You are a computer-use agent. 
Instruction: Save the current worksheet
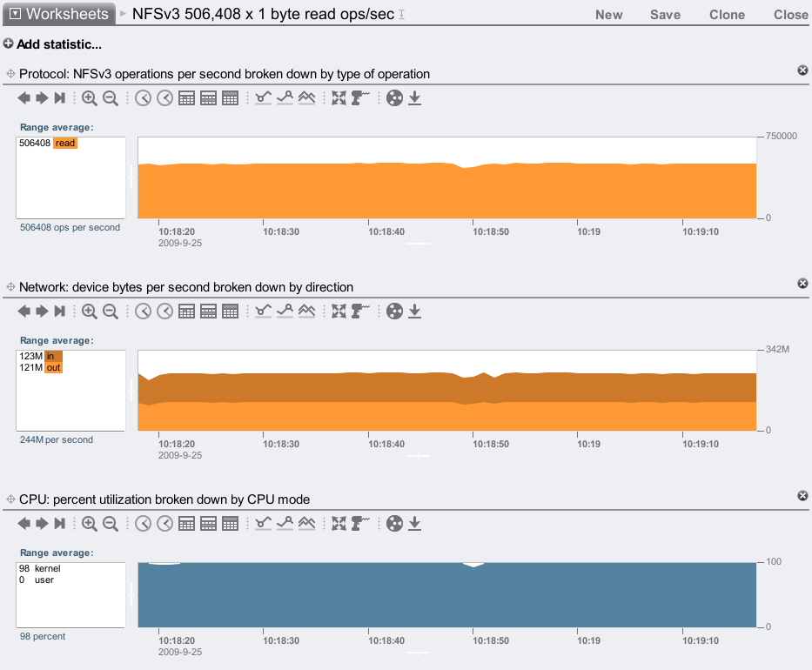[x=665, y=15]
